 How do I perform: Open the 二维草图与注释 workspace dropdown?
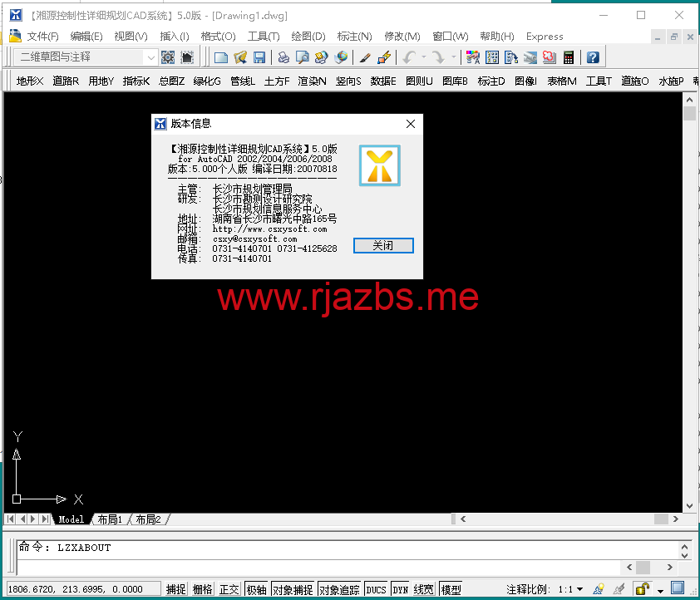click(x=150, y=57)
